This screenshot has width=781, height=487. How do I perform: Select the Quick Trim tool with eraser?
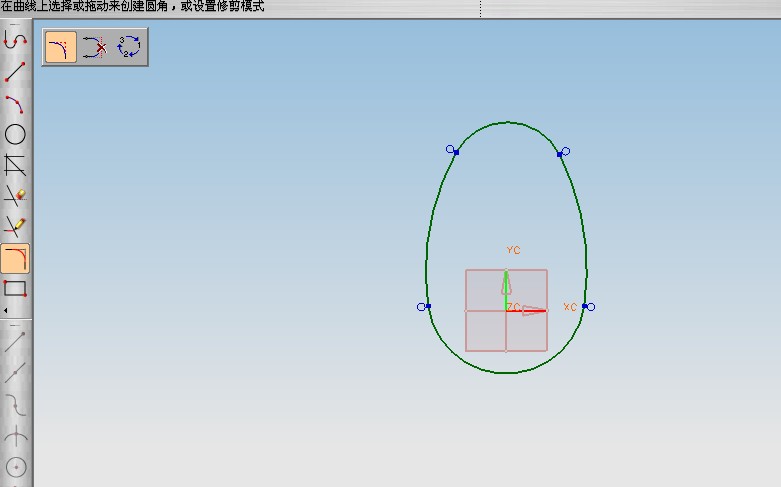tap(15, 196)
